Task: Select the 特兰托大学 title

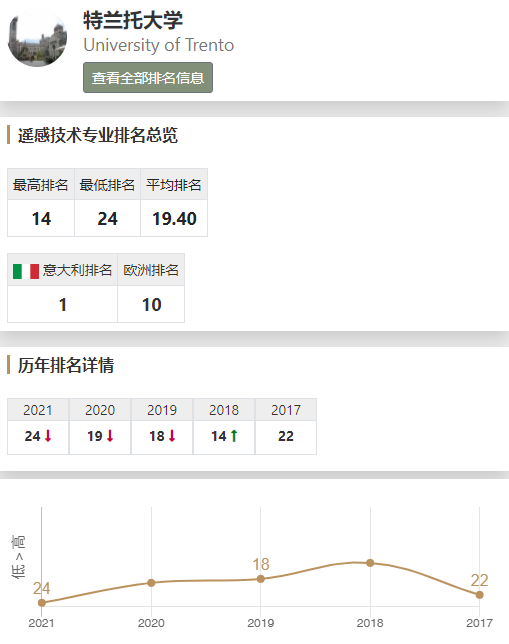Action: (x=133, y=20)
